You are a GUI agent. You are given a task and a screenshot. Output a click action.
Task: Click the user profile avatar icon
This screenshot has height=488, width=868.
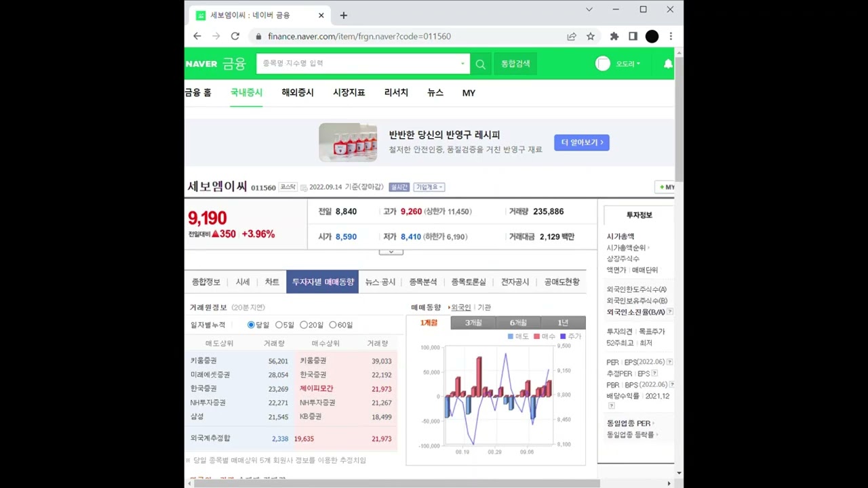(603, 64)
